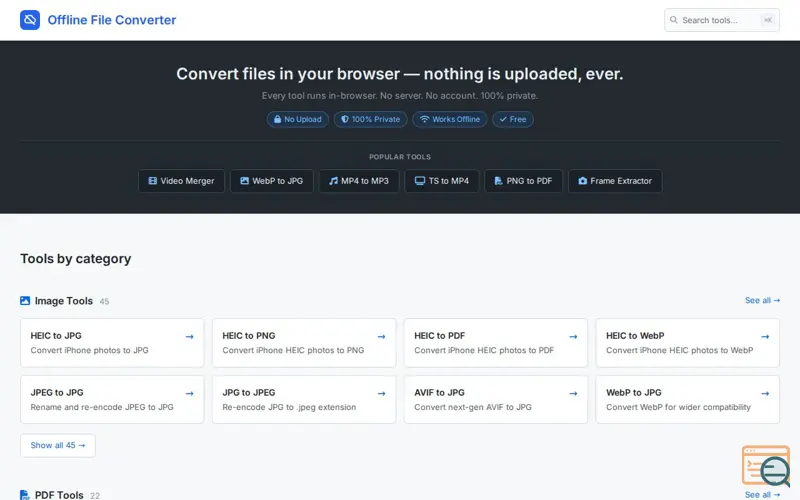This screenshot has height=500, width=800.
Task: Open the HEIC to WebP tool card
Action: [x=688, y=343]
